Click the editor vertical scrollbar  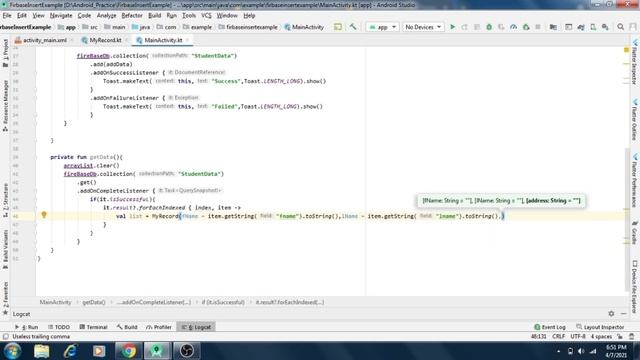point(627,219)
